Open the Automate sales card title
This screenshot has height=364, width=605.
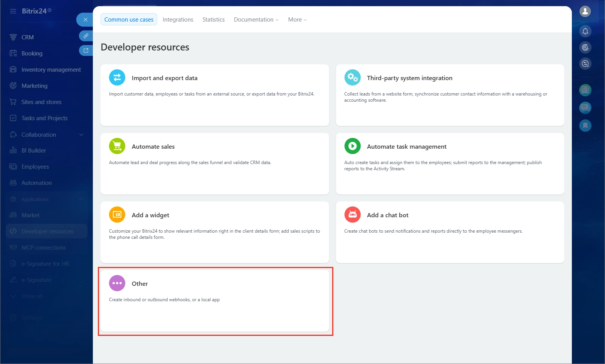(x=153, y=146)
